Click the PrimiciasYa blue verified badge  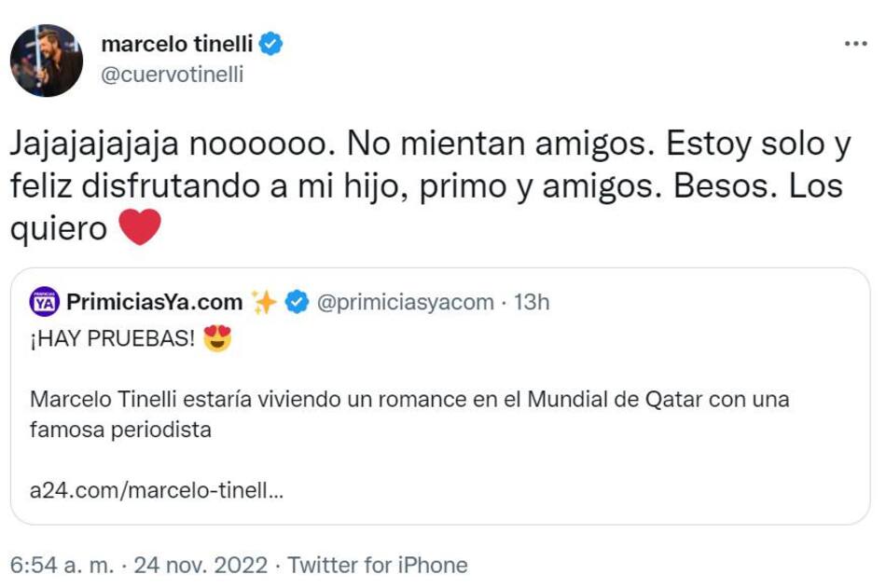(x=297, y=302)
